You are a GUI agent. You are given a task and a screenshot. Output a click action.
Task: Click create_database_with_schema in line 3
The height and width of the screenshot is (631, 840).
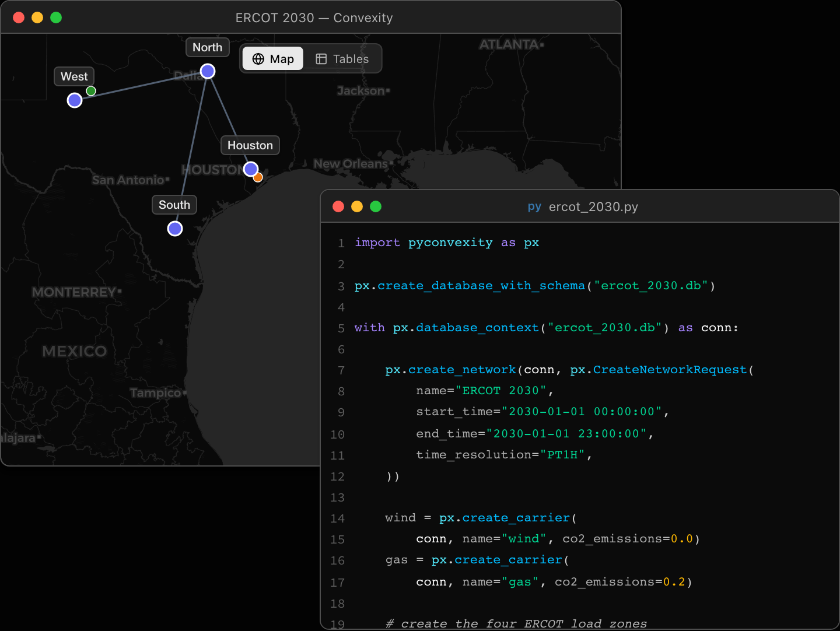(x=481, y=286)
